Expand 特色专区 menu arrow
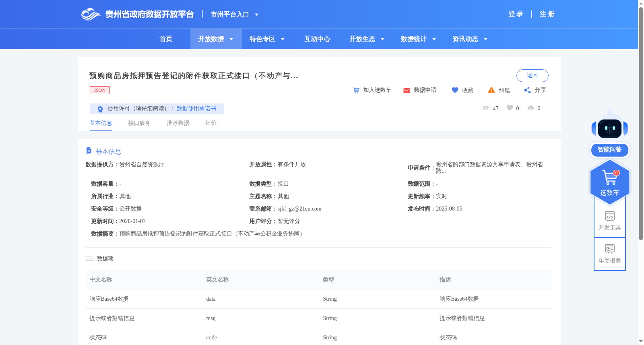This screenshot has height=345, width=644. coord(283,39)
